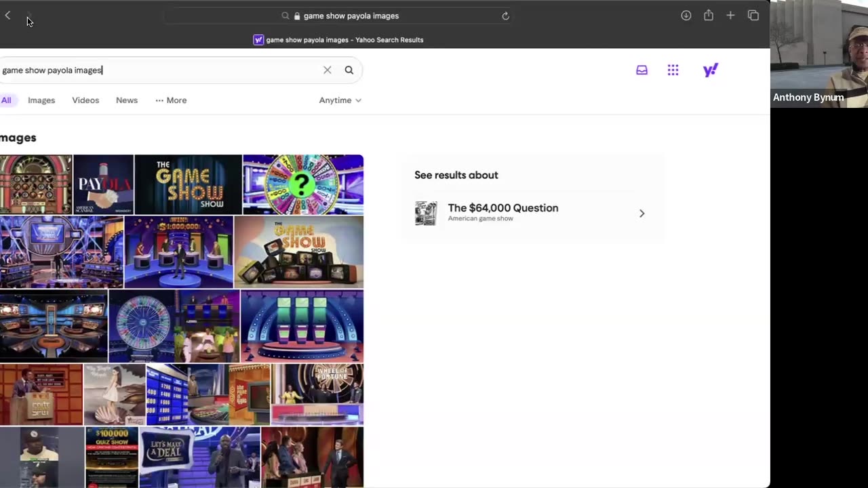Open the $100,000 Quiz Show thumbnail
868x488 pixels.
point(112,457)
